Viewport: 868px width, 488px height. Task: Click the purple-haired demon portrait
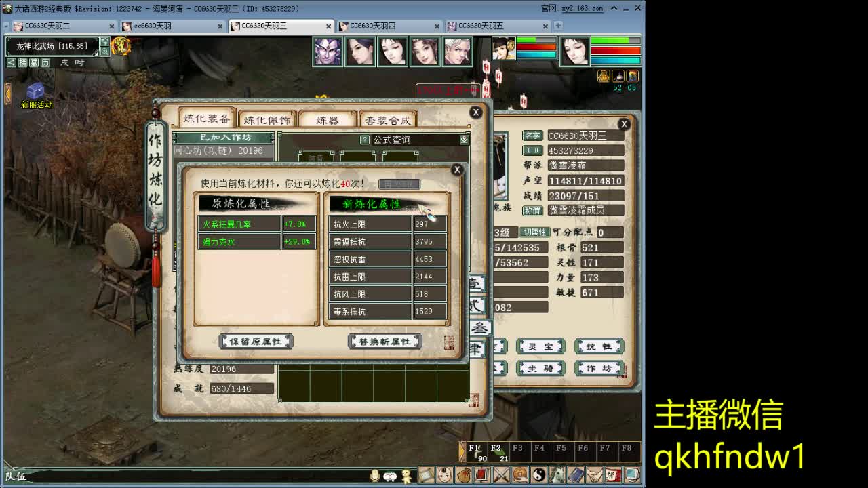[x=328, y=52]
